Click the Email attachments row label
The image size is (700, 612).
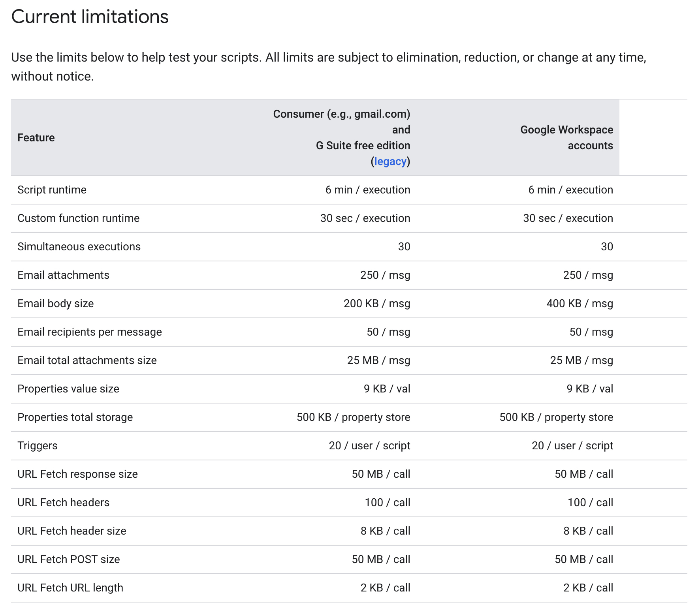pos(63,275)
